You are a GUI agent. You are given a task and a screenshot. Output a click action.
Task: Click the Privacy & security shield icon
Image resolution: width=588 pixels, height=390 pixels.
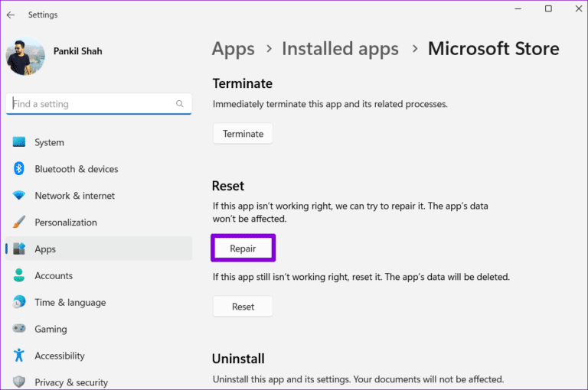click(x=19, y=382)
